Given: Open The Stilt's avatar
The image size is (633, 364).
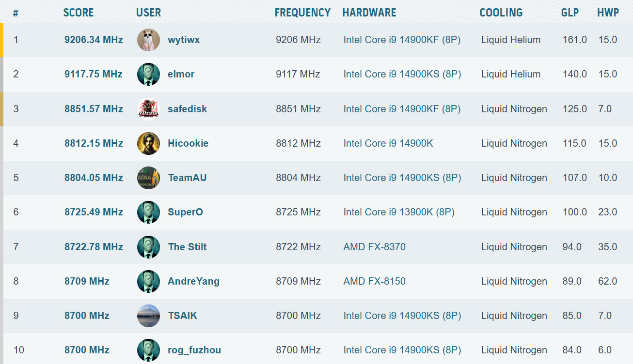Looking at the screenshot, I should click(x=148, y=247).
